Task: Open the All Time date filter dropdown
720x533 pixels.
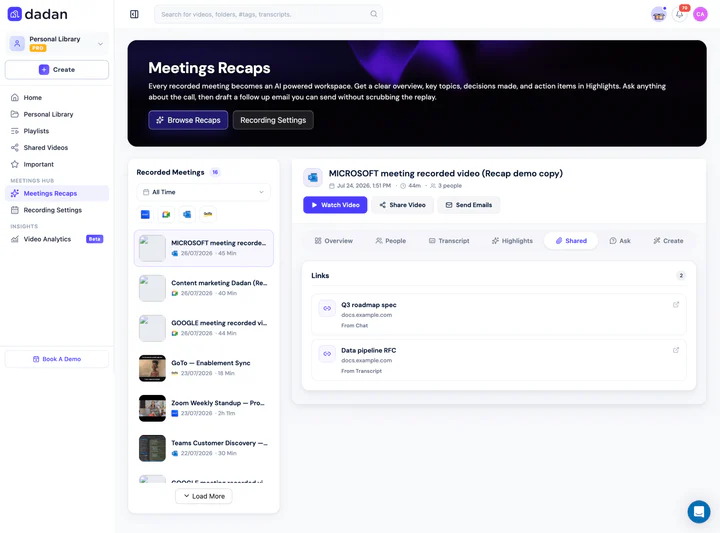Action: 203,192
